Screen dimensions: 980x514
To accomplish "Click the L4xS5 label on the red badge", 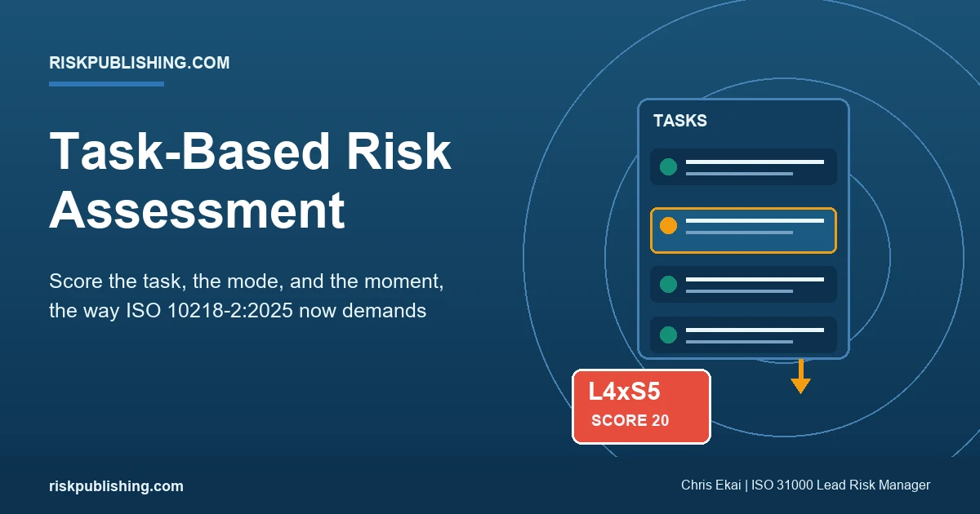I will pyautogui.click(x=624, y=392).
